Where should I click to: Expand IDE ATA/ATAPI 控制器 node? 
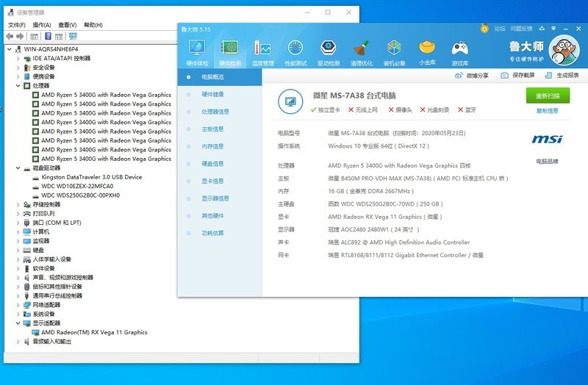point(18,58)
